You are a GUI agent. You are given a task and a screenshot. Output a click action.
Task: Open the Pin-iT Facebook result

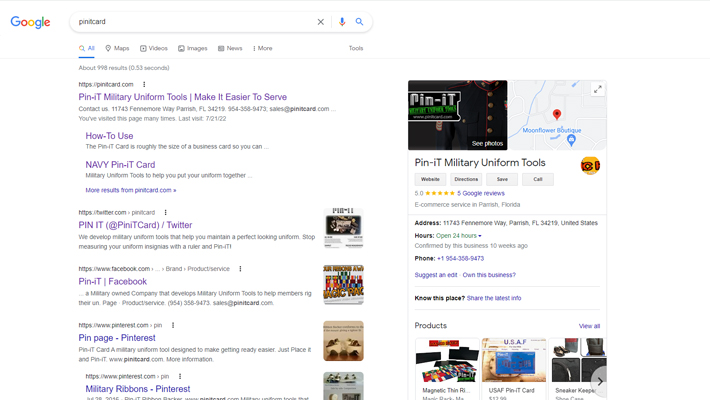112,282
